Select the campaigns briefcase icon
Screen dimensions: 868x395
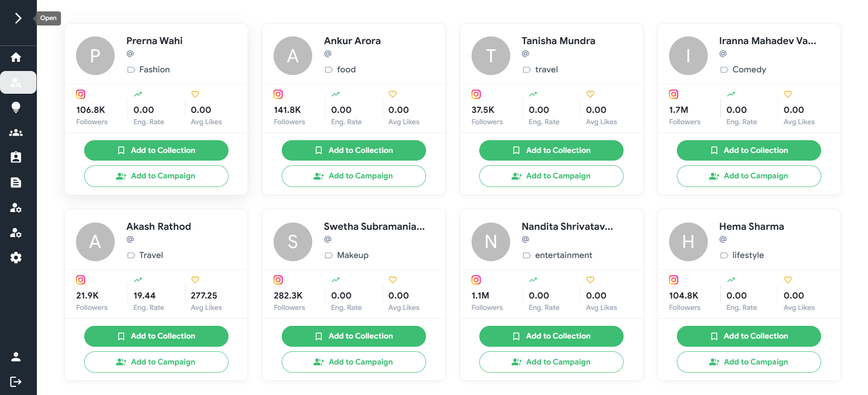pos(16,157)
